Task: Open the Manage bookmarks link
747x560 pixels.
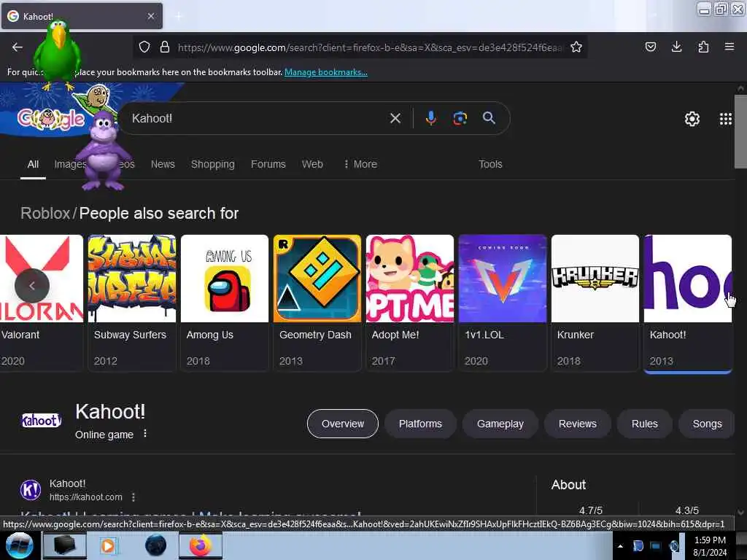Action: coord(326,72)
